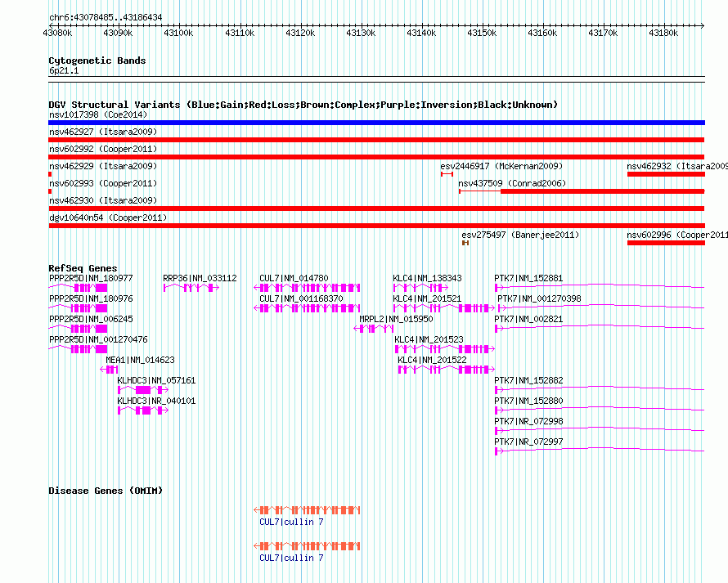Click the small esv2446917 (McKernan2009) variant
728x583 pixels.
447,174
